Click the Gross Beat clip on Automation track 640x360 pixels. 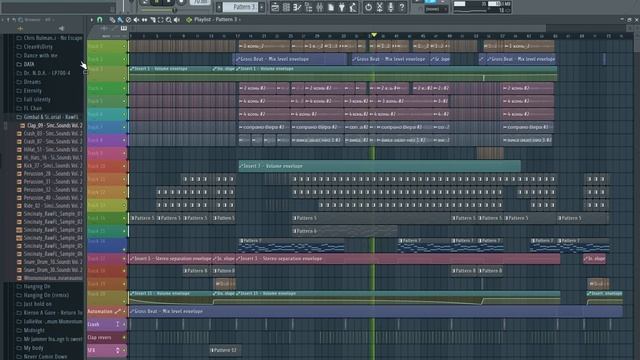click(376, 311)
